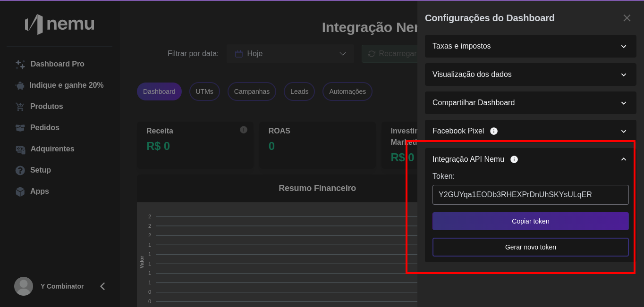Click the calendar icon in the date filter
The image size is (644, 307).
tap(239, 54)
